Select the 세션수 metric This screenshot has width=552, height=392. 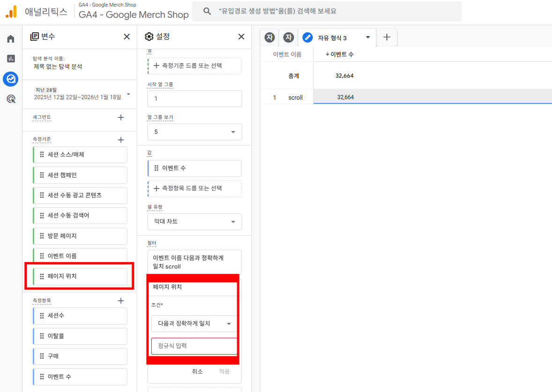80,316
